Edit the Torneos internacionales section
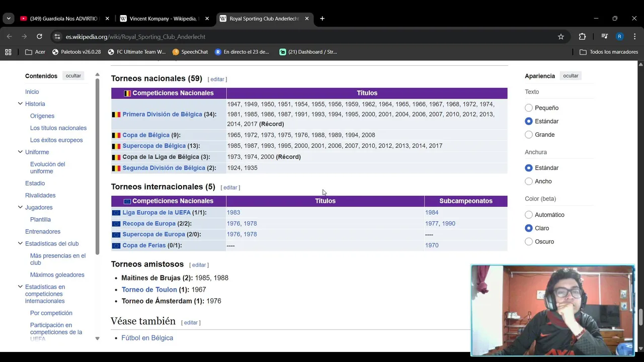 point(230,188)
